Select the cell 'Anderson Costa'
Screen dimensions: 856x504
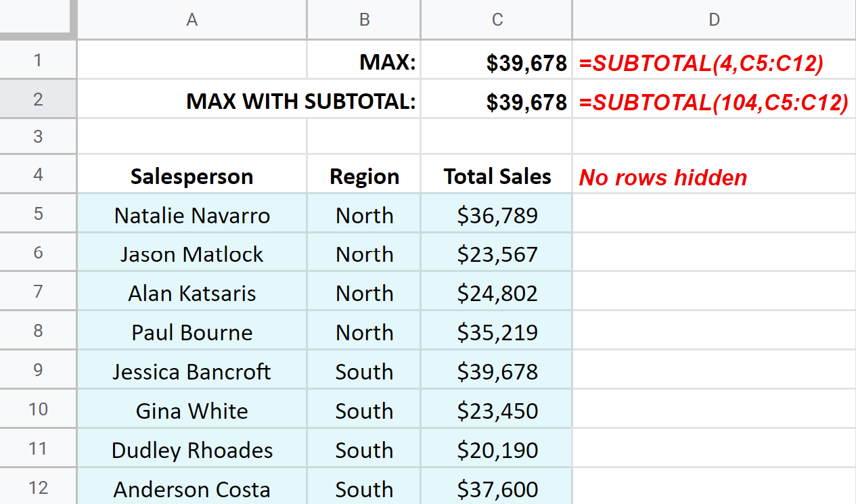click(x=192, y=487)
